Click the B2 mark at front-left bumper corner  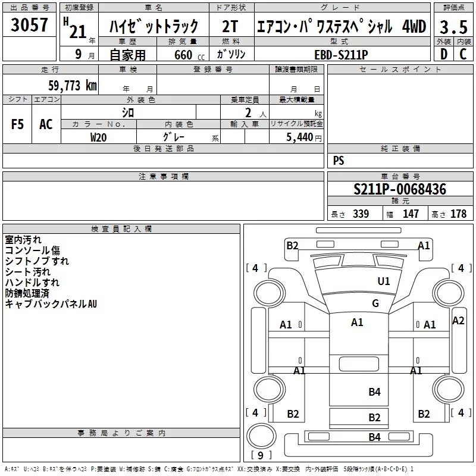[x=292, y=245]
